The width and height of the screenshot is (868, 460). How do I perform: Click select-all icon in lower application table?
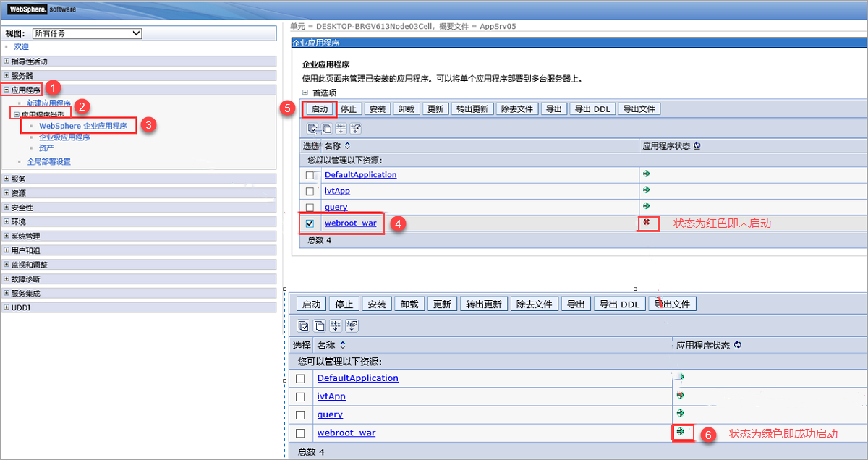[305, 325]
